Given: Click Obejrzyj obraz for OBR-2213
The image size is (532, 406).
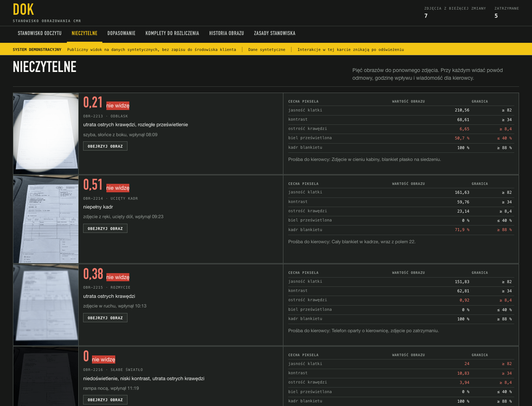Looking at the screenshot, I should click(105, 146).
